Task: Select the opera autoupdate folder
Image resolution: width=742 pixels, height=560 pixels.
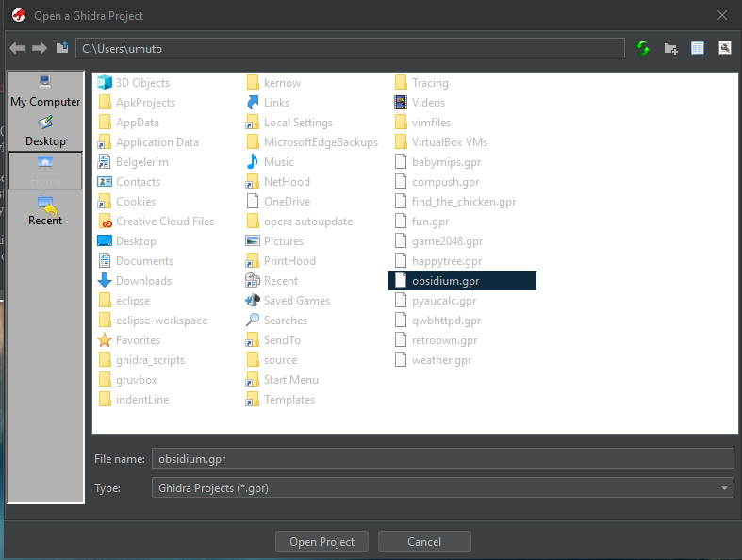Action: tap(300, 221)
